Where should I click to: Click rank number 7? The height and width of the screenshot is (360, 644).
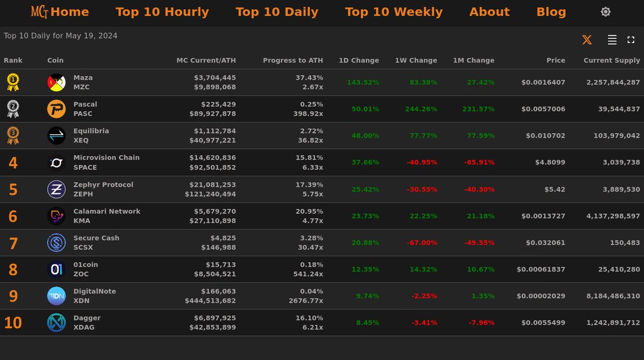[x=13, y=243]
